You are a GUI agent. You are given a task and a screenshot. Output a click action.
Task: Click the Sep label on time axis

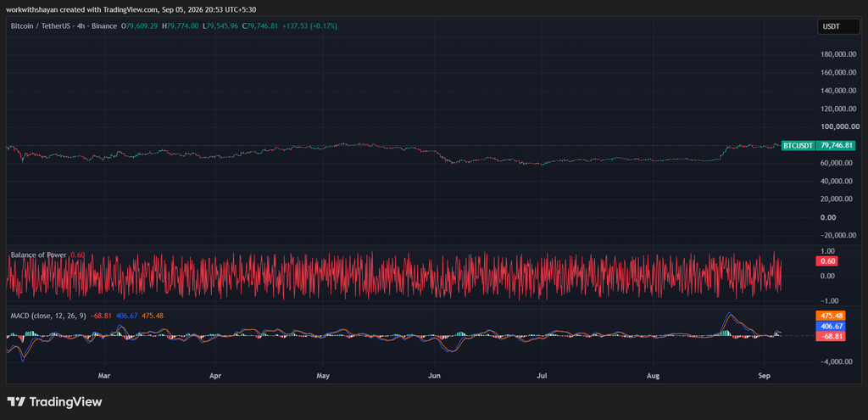pos(765,376)
